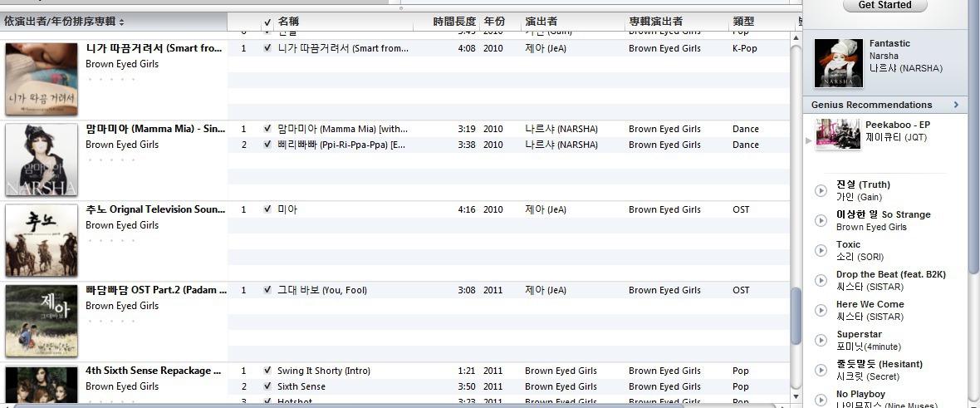Open Fantastic album cover by Narsha
This screenshot has height=408, width=980.
pos(839,63)
